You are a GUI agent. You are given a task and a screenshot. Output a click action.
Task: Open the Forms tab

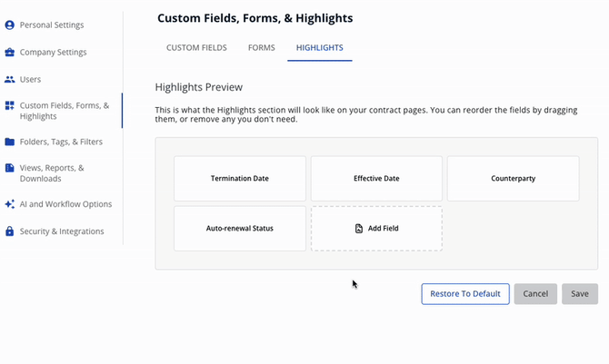[x=262, y=47]
